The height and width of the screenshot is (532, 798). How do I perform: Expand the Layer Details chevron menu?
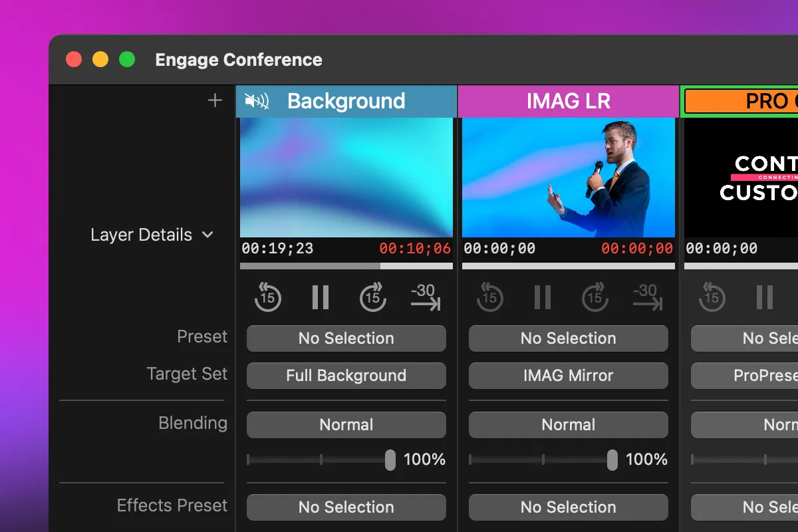point(207,235)
